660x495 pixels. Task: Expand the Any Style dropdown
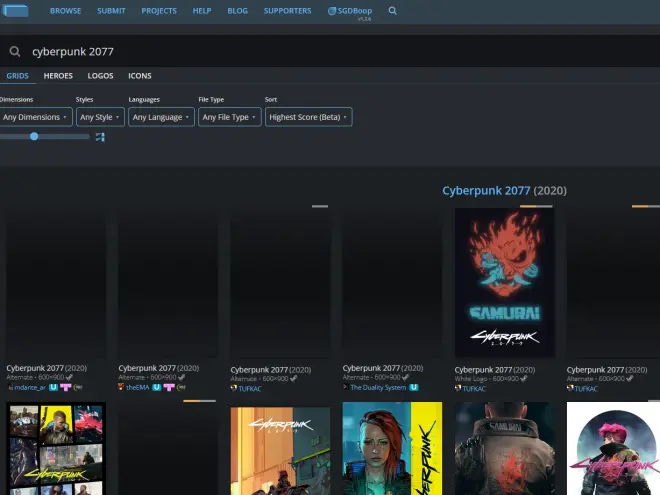[100, 117]
